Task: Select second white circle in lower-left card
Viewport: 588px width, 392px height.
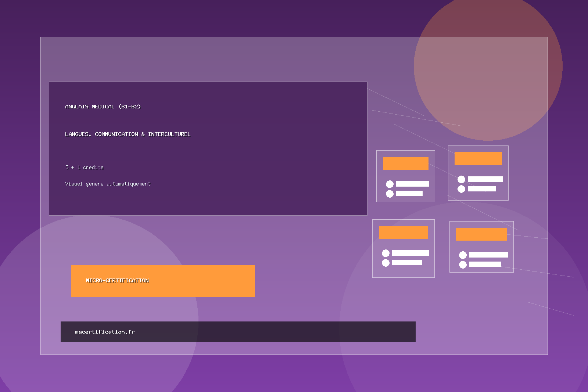Action: point(386,263)
